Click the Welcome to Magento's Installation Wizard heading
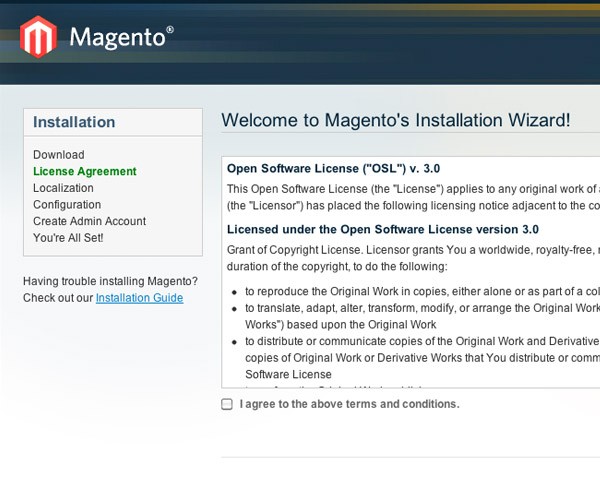The height and width of the screenshot is (499, 600). [396, 120]
